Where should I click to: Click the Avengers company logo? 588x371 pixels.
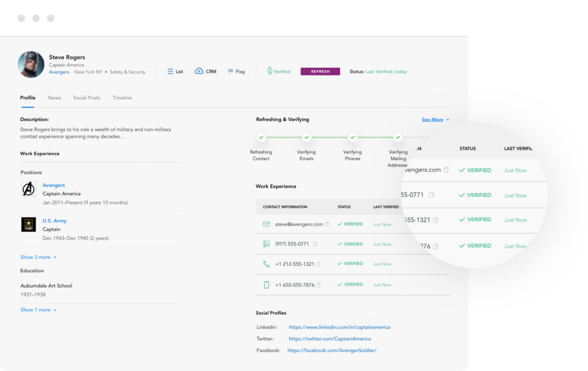(x=29, y=189)
